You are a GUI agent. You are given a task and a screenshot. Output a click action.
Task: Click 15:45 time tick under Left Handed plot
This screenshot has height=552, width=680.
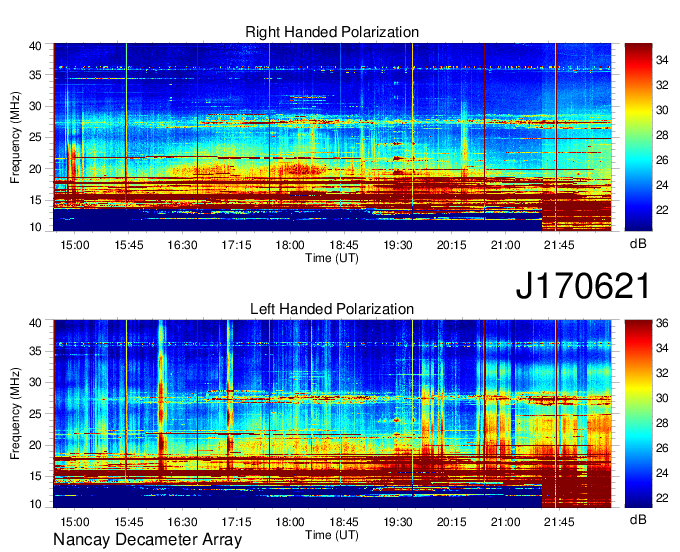point(129,522)
